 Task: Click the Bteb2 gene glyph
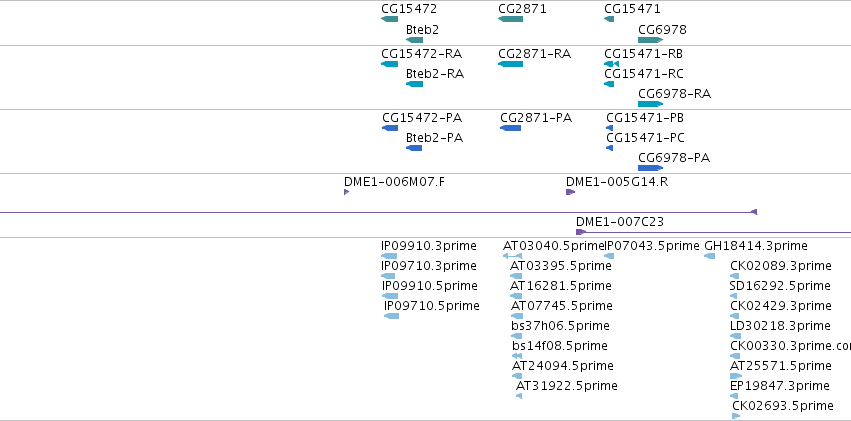pyautogui.click(x=414, y=40)
